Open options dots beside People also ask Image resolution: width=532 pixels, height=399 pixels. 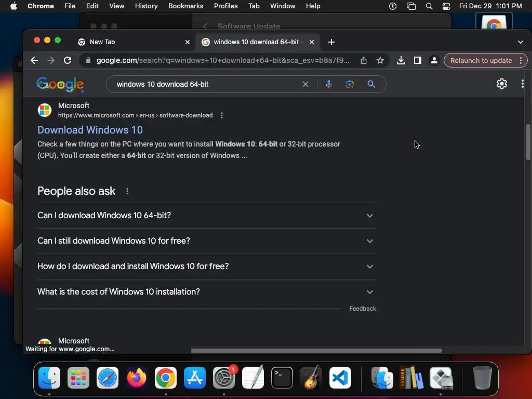coord(127,191)
